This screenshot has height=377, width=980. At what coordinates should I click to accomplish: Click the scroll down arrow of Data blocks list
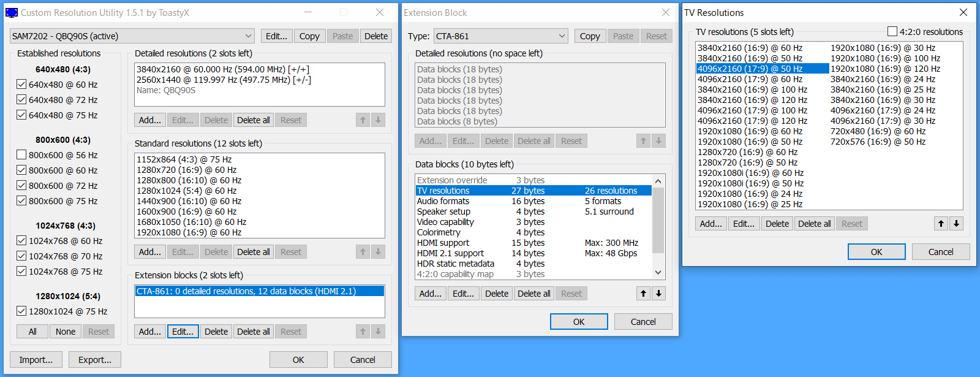658,273
